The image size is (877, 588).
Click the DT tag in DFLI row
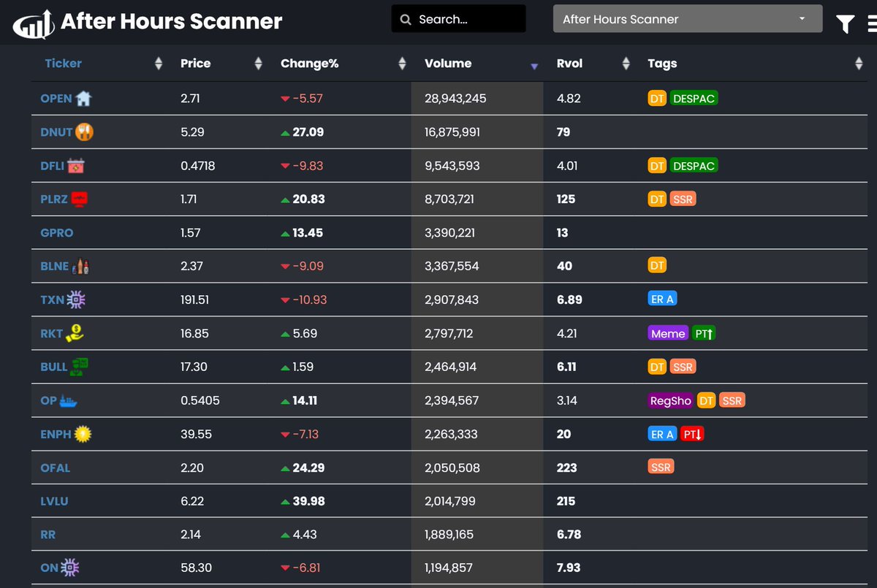(x=657, y=166)
